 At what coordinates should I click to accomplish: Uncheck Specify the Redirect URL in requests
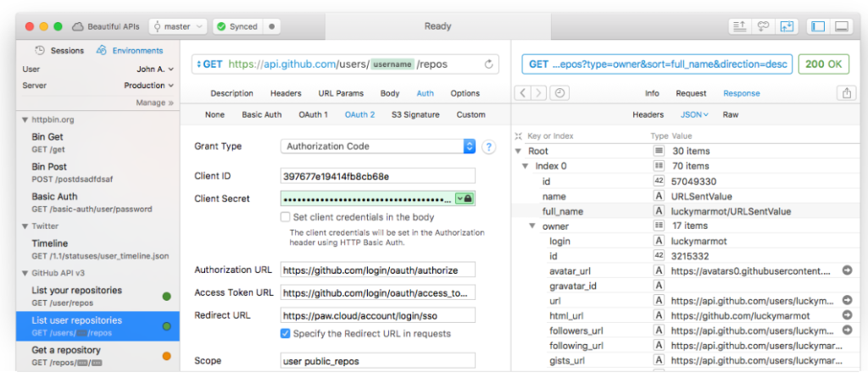click(285, 333)
